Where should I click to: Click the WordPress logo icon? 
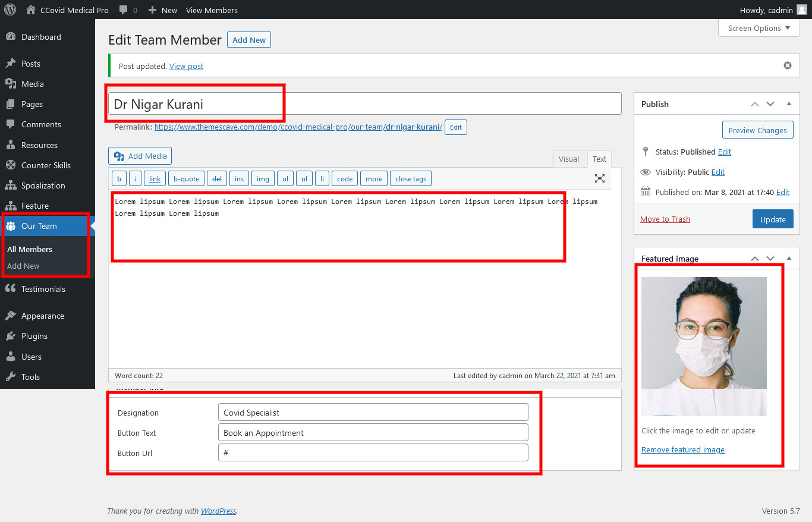pyautogui.click(x=10, y=10)
